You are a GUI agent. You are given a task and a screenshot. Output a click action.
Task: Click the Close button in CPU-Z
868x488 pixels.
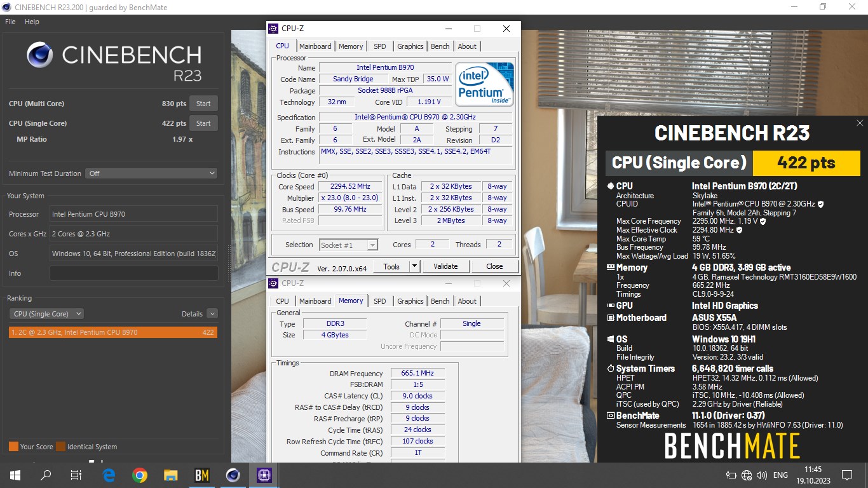(x=494, y=266)
